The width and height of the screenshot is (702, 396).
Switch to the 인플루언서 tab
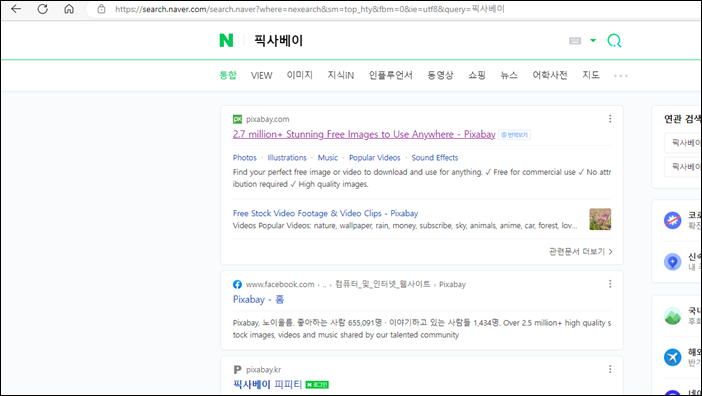pyautogui.click(x=390, y=75)
